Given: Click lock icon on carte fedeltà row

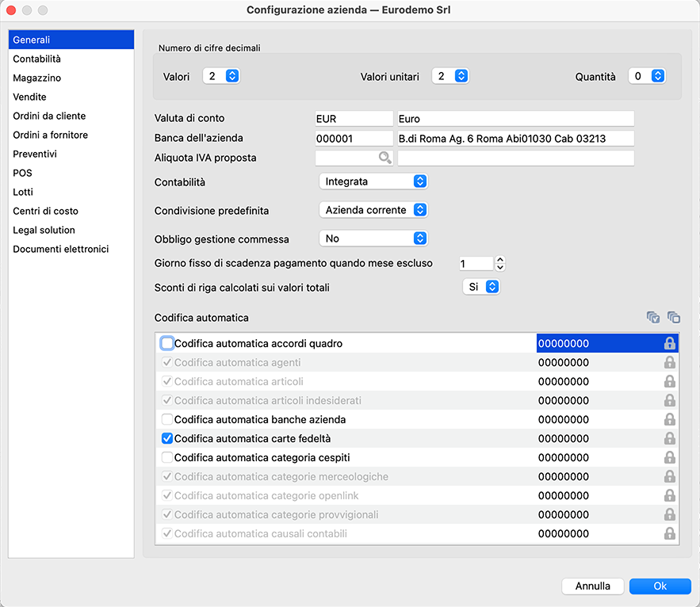Looking at the screenshot, I should (670, 439).
